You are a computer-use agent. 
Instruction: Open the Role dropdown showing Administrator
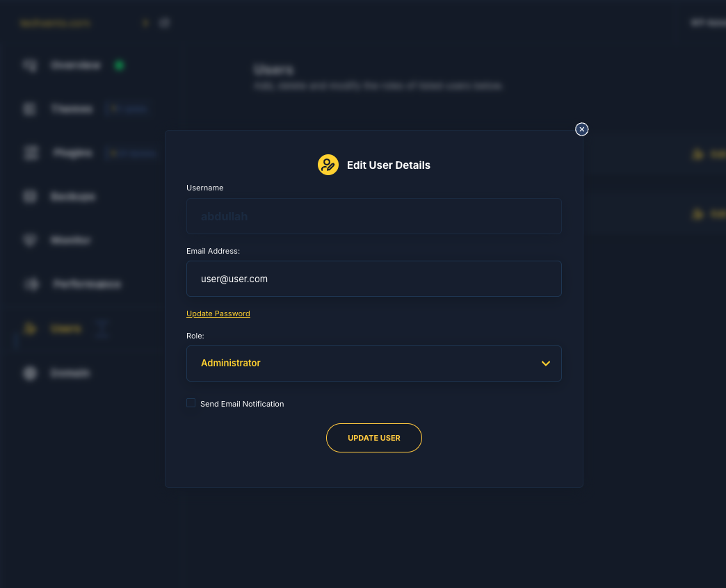point(373,364)
